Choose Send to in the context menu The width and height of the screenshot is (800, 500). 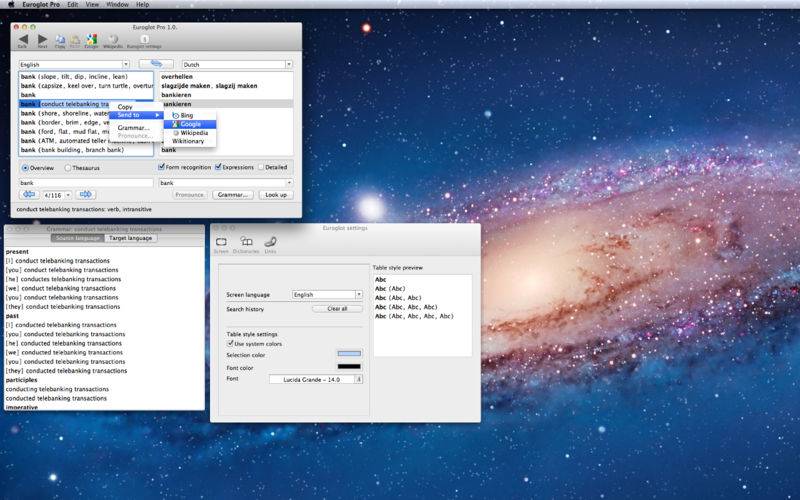pos(136,115)
